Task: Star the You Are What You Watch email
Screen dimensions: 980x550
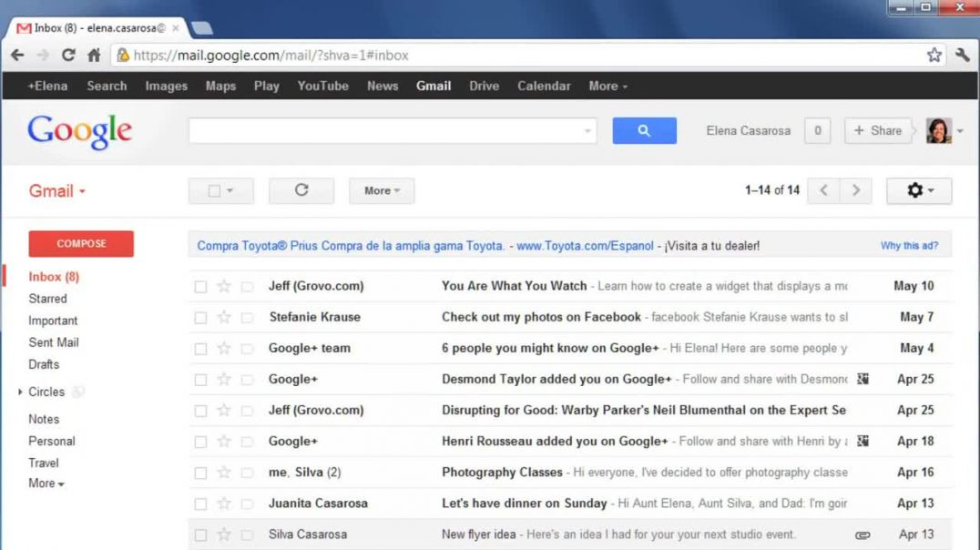Action: click(224, 286)
